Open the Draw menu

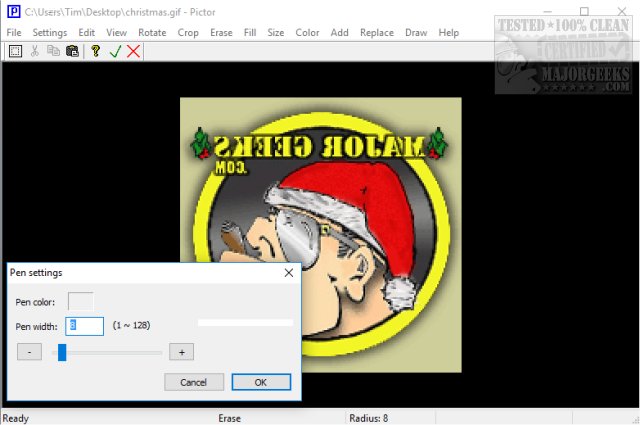click(416, 33)
